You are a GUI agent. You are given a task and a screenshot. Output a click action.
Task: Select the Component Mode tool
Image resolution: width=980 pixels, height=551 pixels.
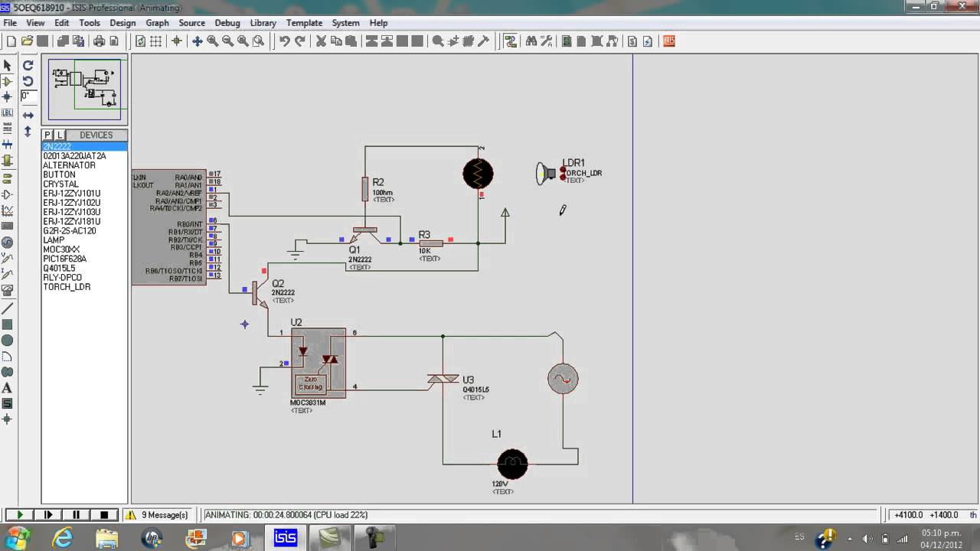pos(8,81)
